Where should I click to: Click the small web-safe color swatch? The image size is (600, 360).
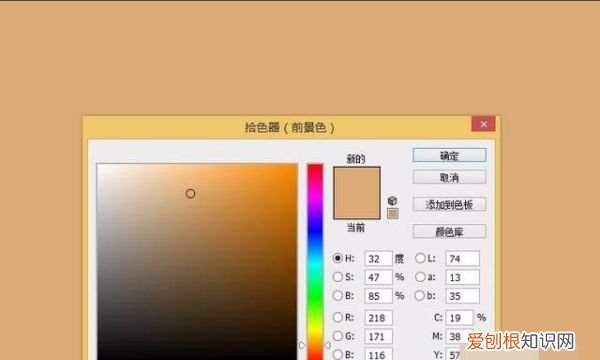tap(393, 213)
